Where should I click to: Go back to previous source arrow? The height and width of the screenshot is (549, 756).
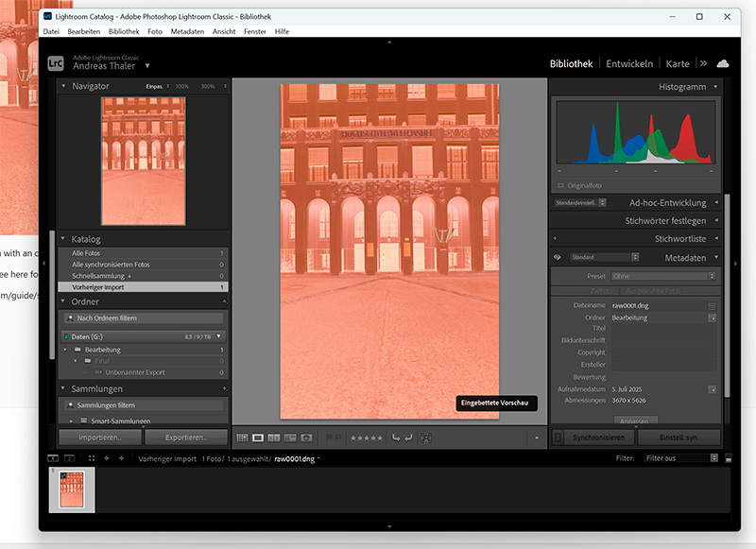coord(107,458)
